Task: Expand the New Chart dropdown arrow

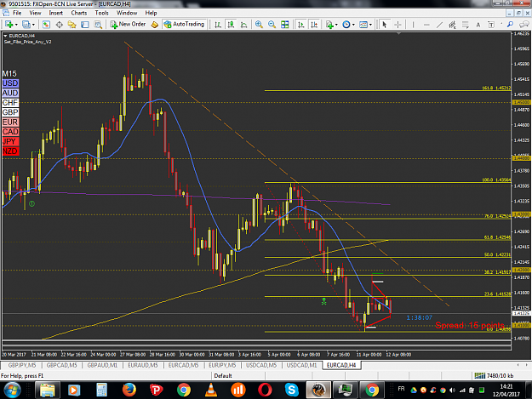Action: (x=16, y=25)
